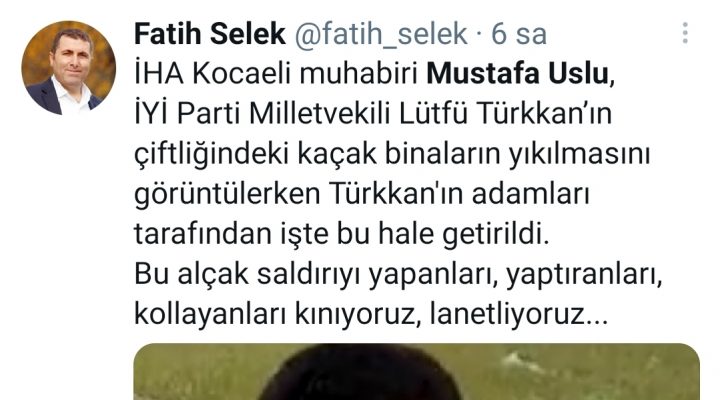The height and width of the screenshot is (400, 720).
Task: Click the phrase 'Türkkan'ın adamları'
Action: [459, 194]
